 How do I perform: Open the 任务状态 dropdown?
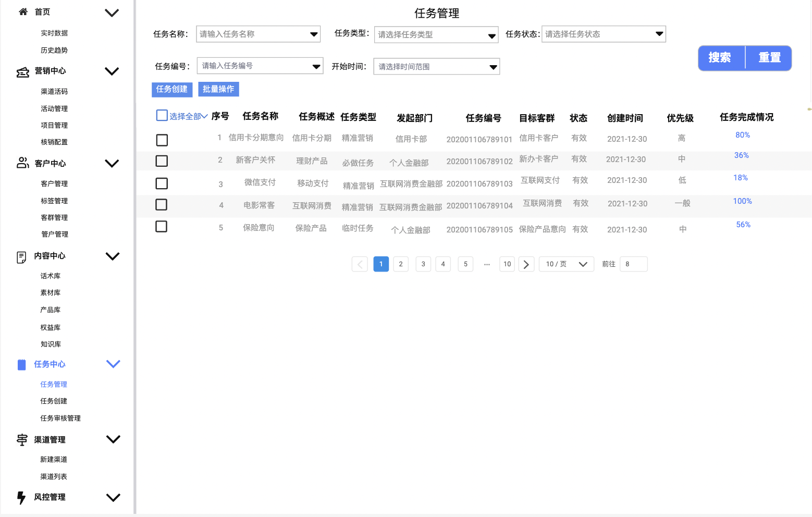pyautogui.click(x=603, y=34)
